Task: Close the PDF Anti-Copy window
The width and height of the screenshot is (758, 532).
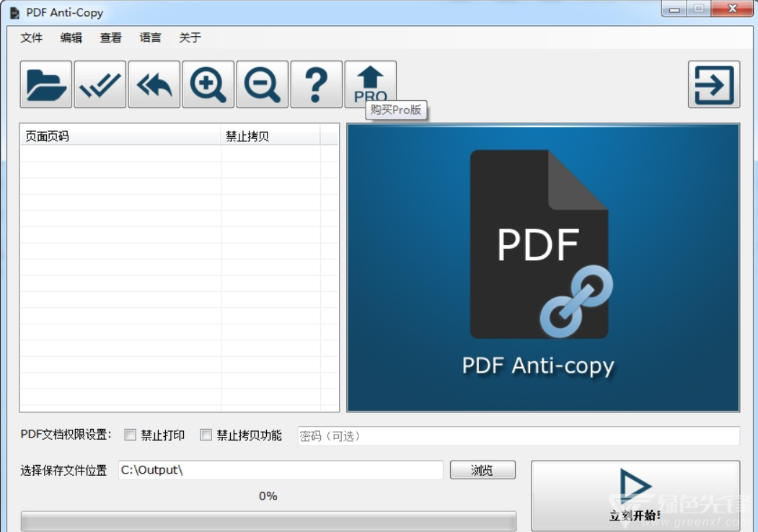Action: click(x=732, y=9)
